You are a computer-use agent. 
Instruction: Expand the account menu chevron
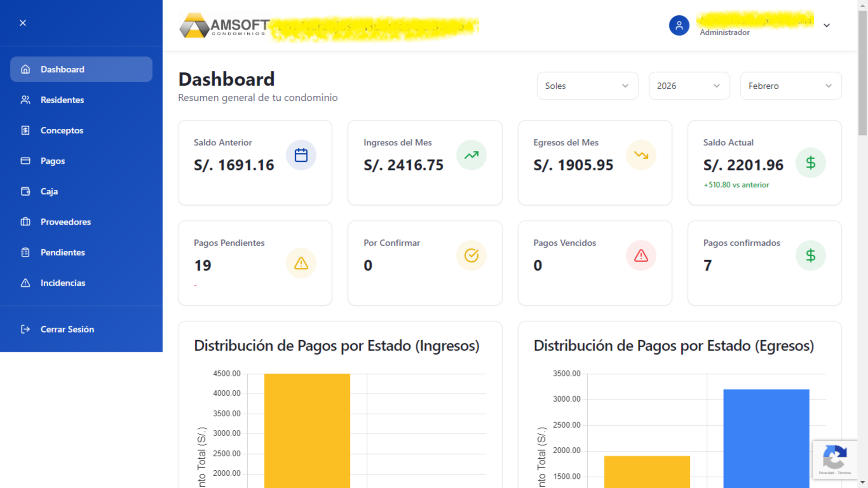(x=827, y=25)
